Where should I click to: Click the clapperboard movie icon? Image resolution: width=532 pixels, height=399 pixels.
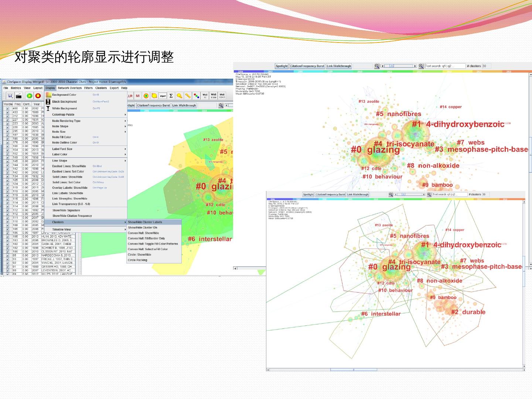(x=18, y=96)
